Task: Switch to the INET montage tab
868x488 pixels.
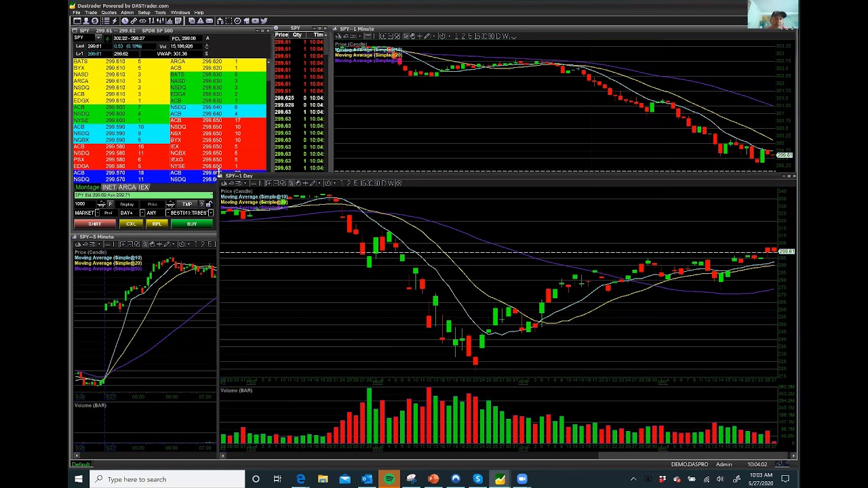Action: 109,187
